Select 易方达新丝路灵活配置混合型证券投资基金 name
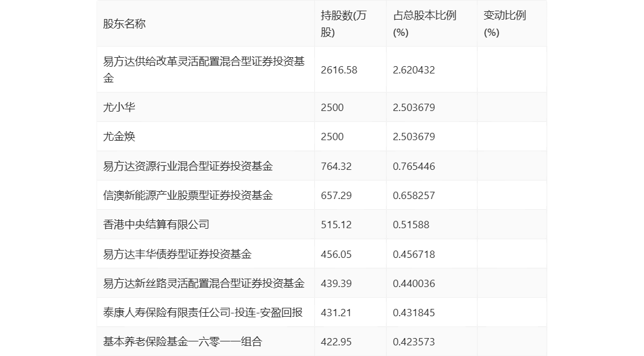 204,283
